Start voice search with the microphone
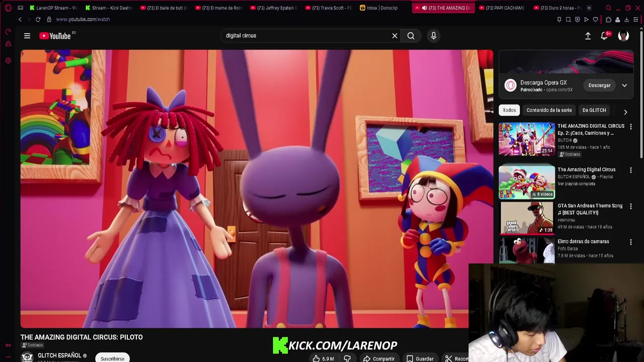The width and height of the screenshot is (644, 362). 434,36
